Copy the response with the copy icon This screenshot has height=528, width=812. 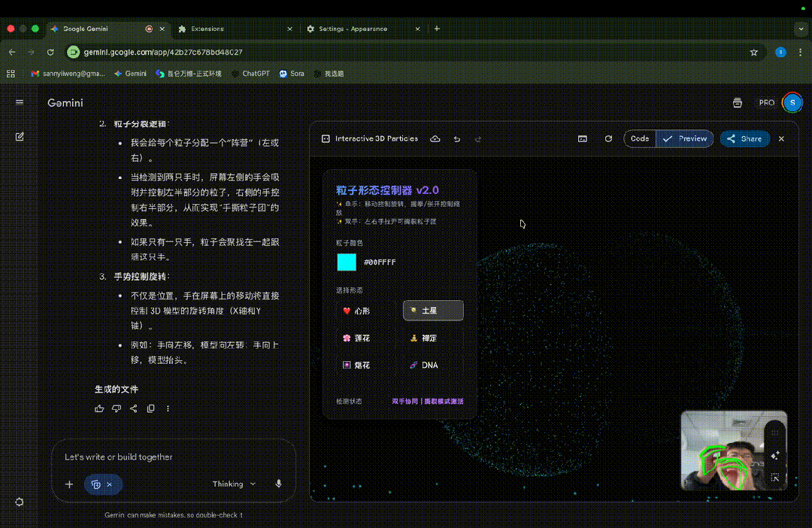coord(150,408)
